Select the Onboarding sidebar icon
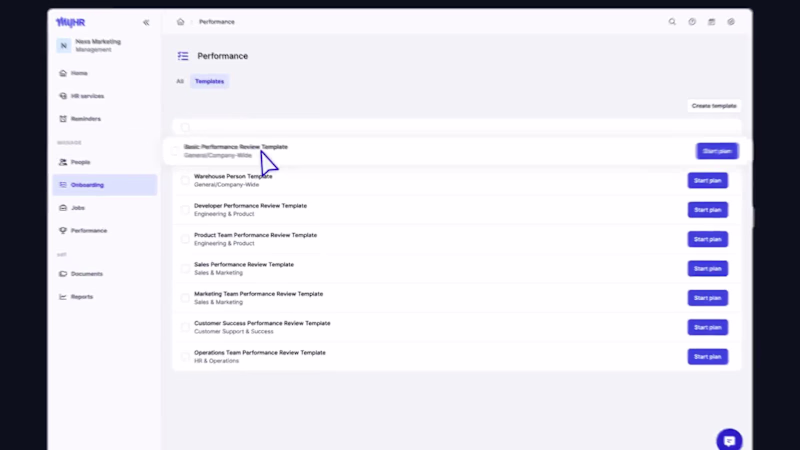 63,185
